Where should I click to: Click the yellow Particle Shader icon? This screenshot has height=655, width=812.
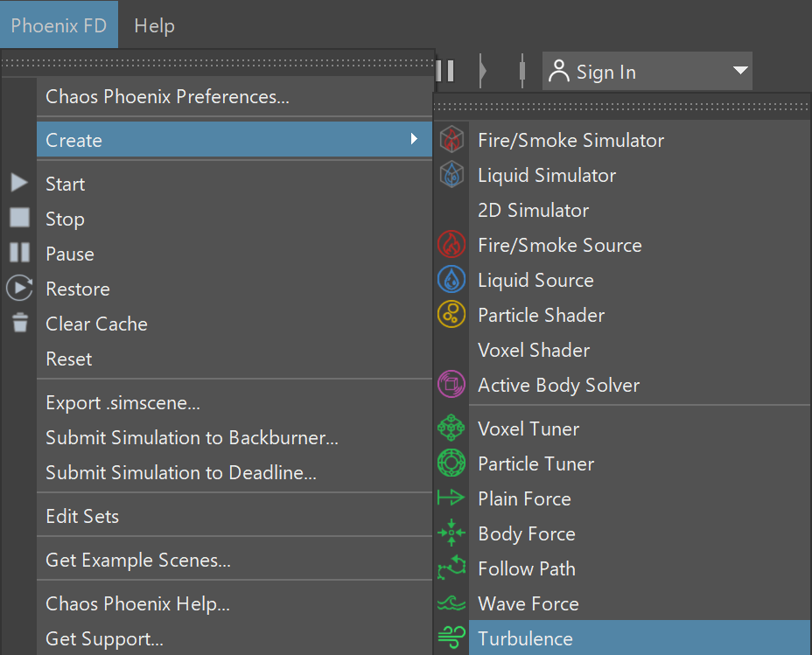tap(451, 314)
